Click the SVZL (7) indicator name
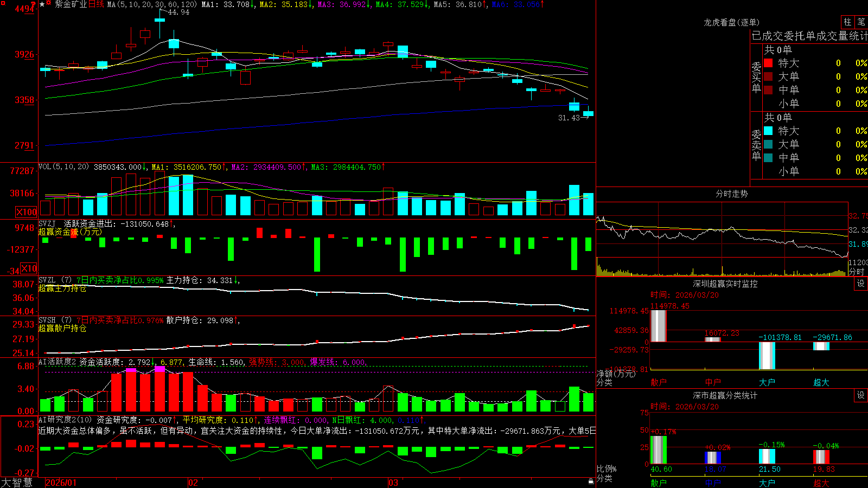Viewport: 868px width, 488px height. click(x=55, y=280)
